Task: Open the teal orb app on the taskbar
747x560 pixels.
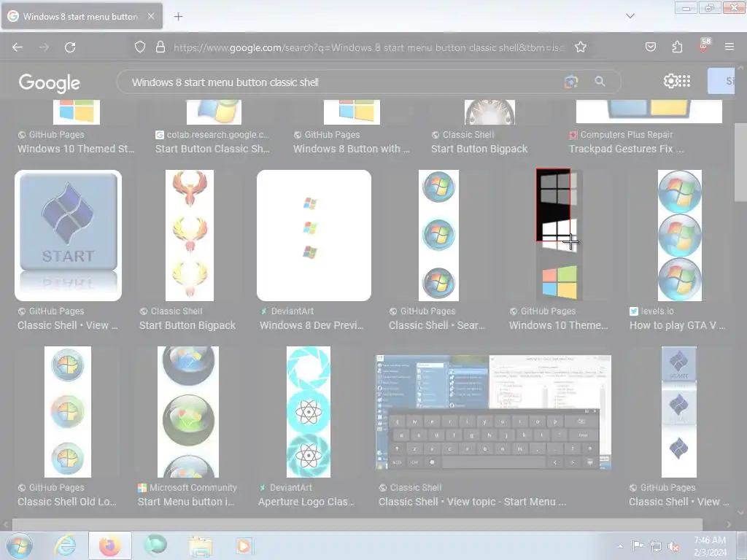Action: (x=155, y=545)
